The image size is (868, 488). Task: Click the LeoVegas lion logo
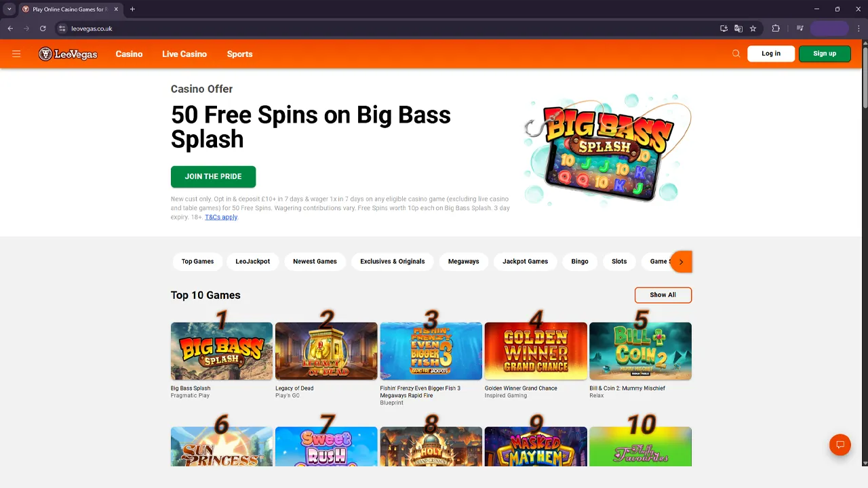click(x=68, y=54)
